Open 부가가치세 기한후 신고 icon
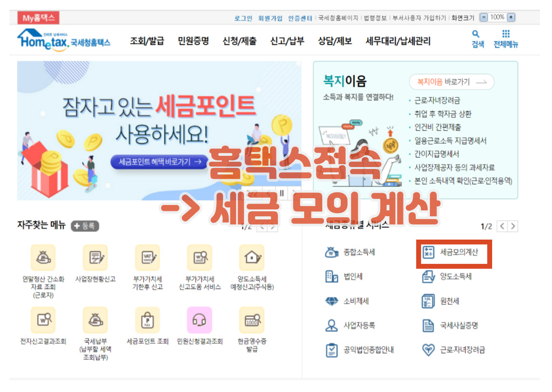The image size is (552, 392). coord(147,258)
